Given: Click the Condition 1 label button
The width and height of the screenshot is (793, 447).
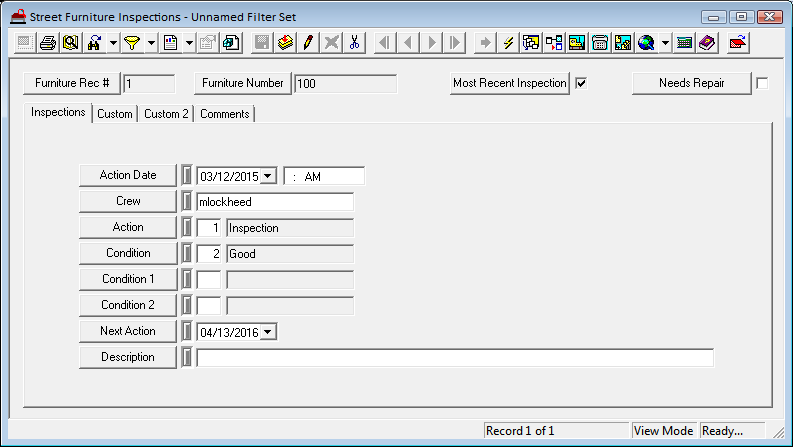Looking at the screenshot, I should click(x=128, y=279).
